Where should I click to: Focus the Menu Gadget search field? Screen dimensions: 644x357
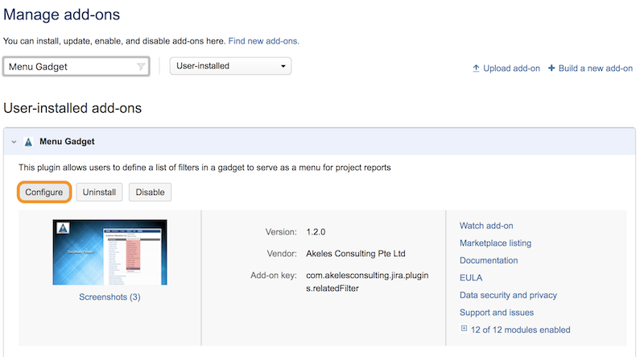click(x=68, y=67)
